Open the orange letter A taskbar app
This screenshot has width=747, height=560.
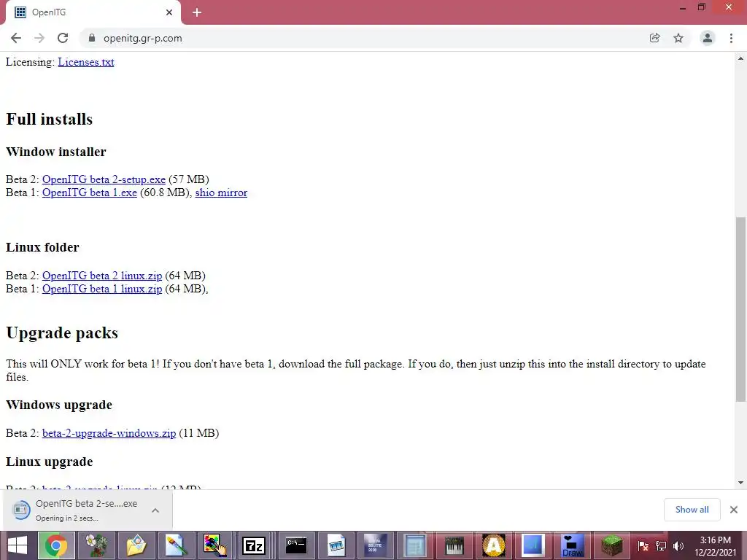494,545
